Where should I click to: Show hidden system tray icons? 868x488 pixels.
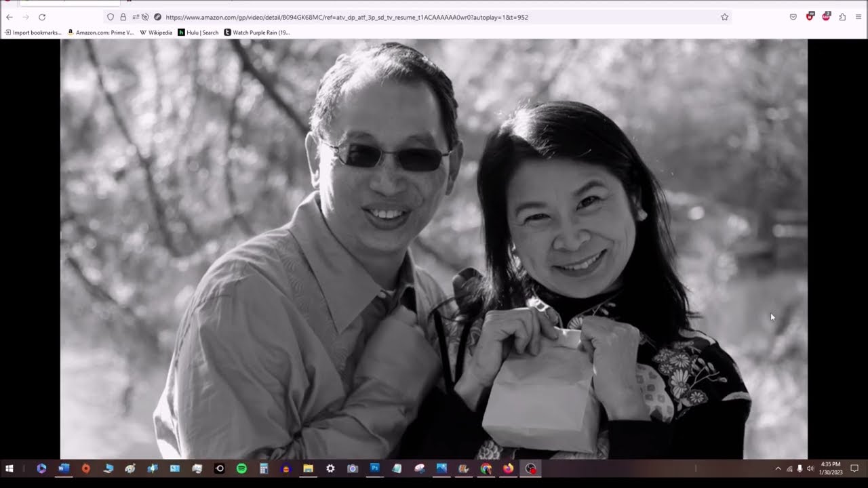click(x=778, y=468)
